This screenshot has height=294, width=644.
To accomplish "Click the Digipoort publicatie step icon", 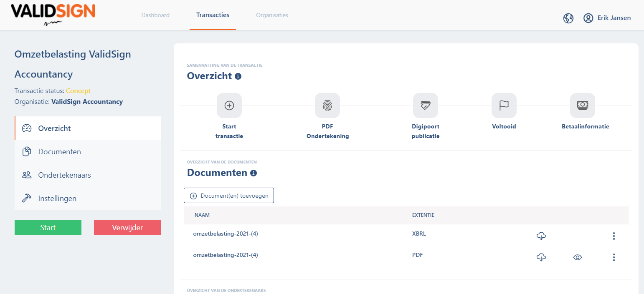I will (426, 106).
